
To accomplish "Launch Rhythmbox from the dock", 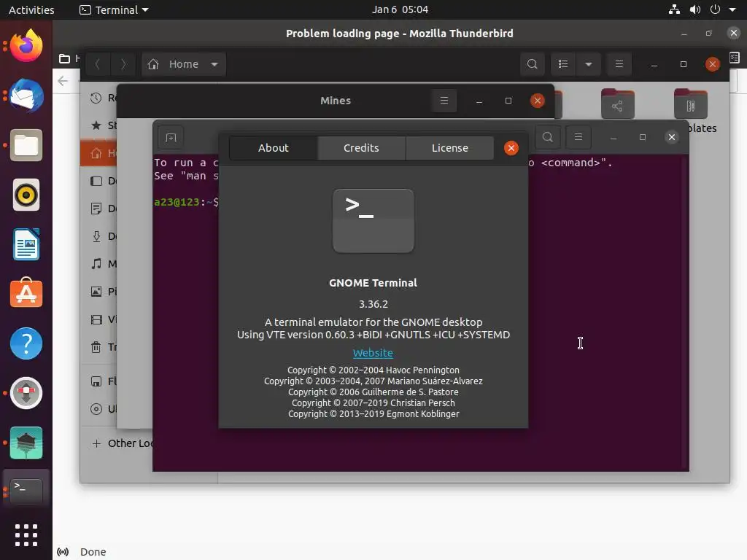I will point(26,195).
